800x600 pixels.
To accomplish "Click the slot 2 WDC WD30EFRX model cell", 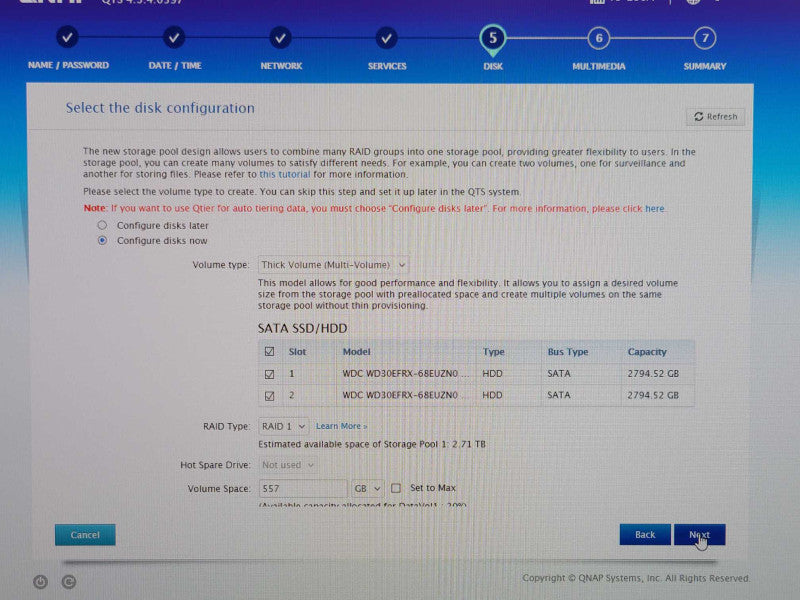I will pyautogui.click(x=406, y=395).
